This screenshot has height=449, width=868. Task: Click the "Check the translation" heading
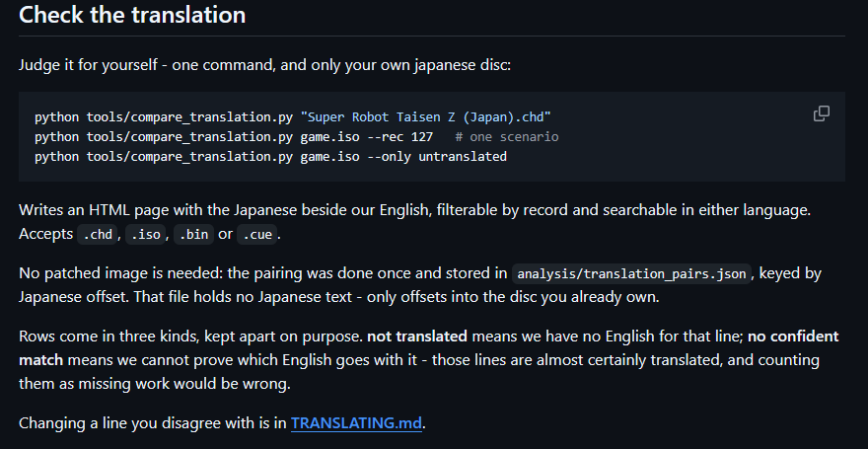point(132,15)
